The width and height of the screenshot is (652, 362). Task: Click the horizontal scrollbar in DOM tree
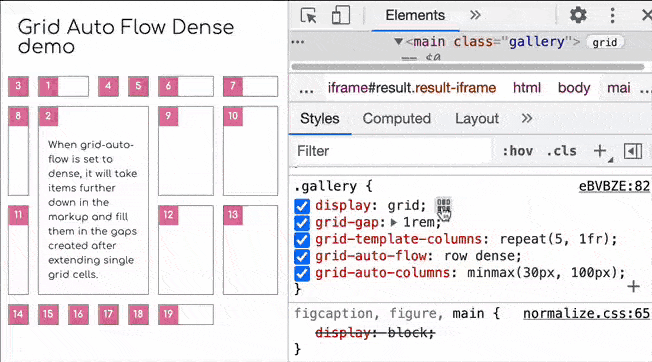468,67
